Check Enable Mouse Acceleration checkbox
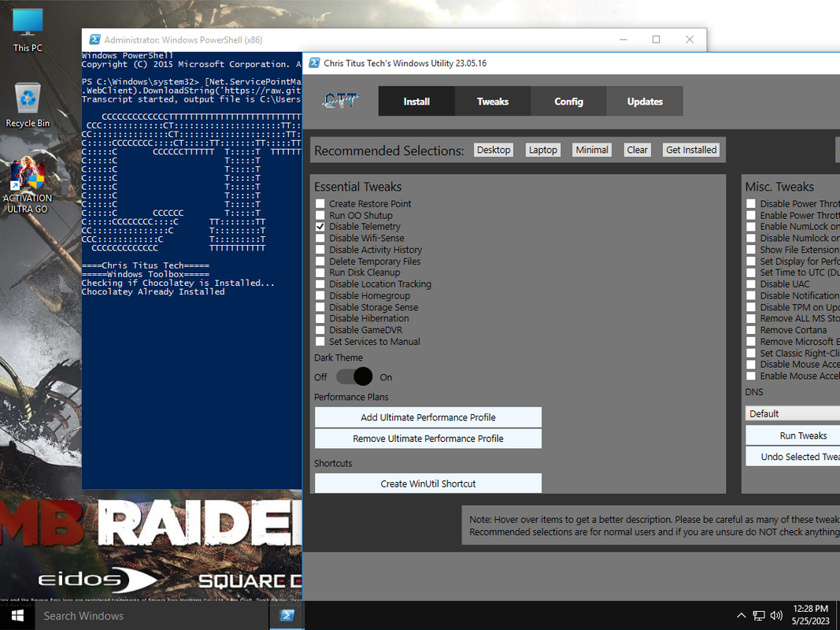The width and height of the screenshot is (840, 630). coord(751,376)
